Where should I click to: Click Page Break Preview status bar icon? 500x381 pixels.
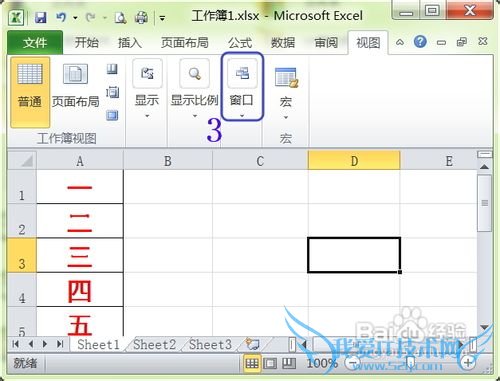pos(289,364)
